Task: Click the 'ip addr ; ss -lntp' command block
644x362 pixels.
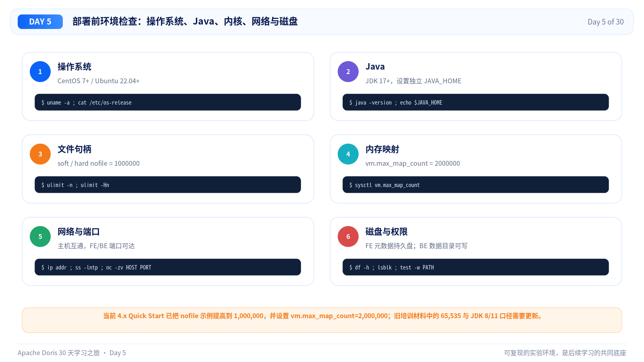Action: click(168, 267)
